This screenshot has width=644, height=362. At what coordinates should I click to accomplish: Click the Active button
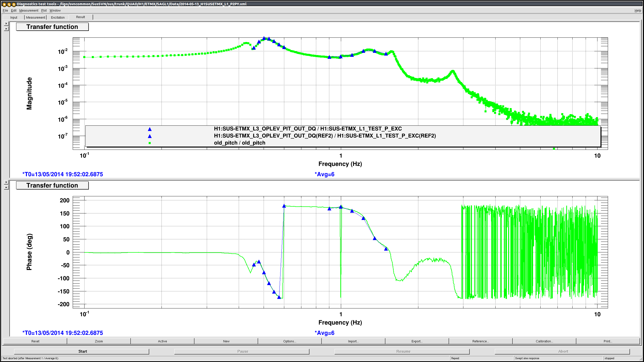tap(163, 341)
